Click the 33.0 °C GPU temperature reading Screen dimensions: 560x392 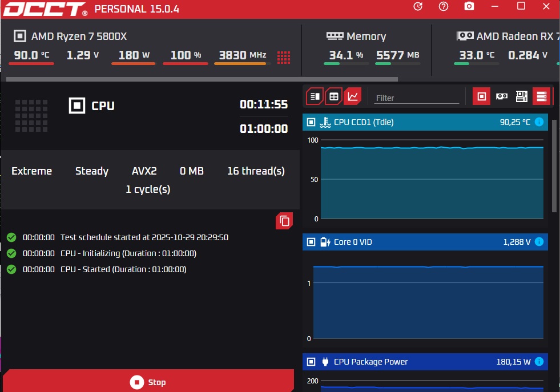pos(477,55)
